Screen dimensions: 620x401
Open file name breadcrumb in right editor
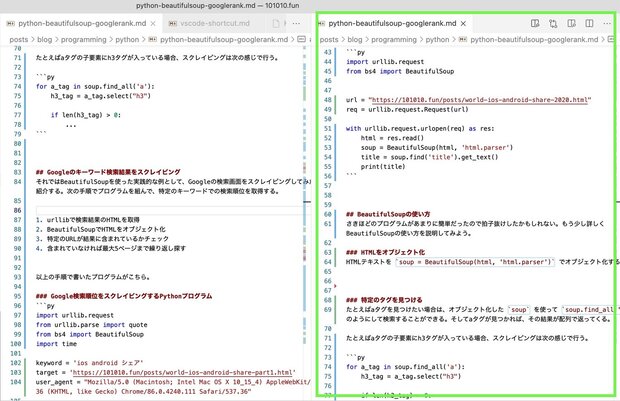point(534,40)
